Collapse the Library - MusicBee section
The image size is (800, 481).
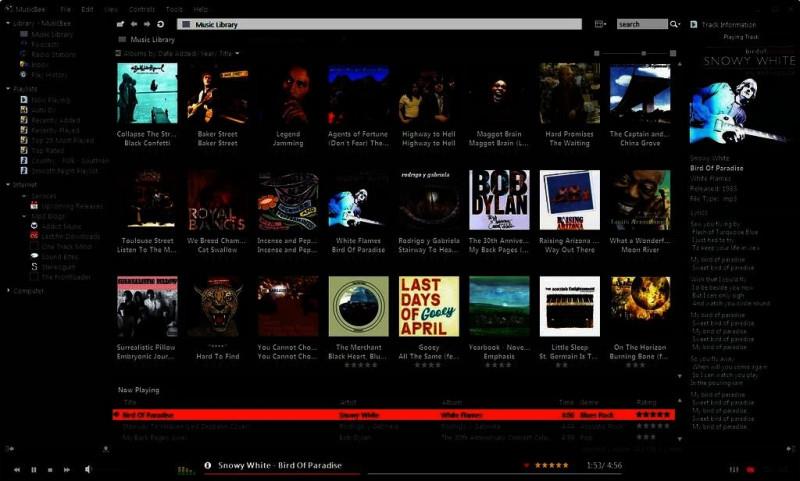[8, 23]
